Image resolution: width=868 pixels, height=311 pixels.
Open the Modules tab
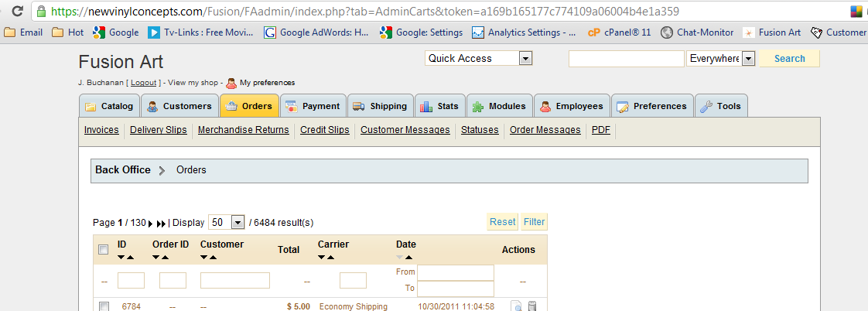point(499,106)
